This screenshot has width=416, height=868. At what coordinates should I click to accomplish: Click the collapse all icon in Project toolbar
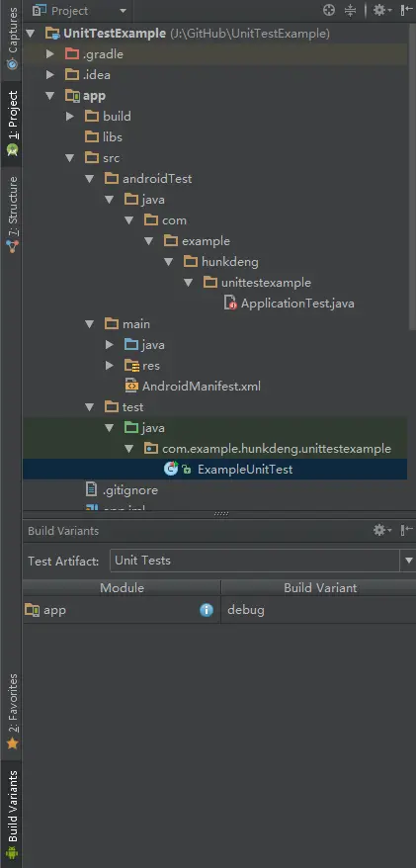pyautogui.click(x=350, y=10)
